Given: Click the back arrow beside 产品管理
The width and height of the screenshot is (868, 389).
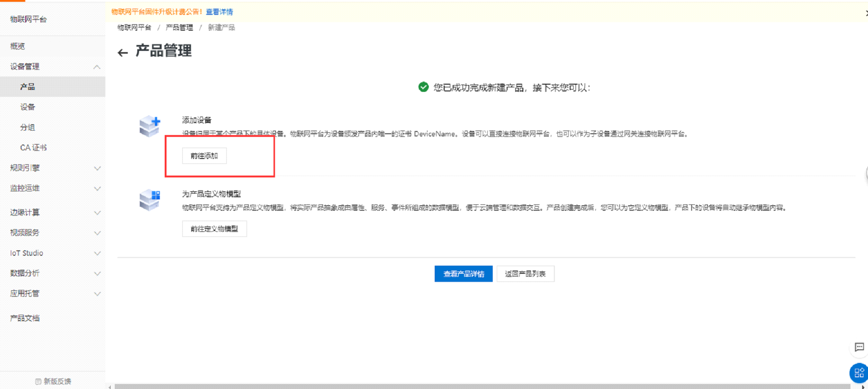Looking at the screenshot, I should 122,53.
